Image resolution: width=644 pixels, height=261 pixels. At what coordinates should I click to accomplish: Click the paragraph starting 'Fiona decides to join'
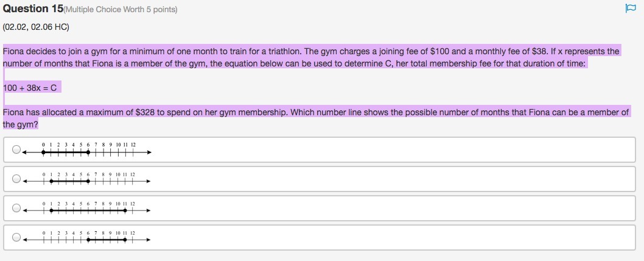(x=311, y=58)
